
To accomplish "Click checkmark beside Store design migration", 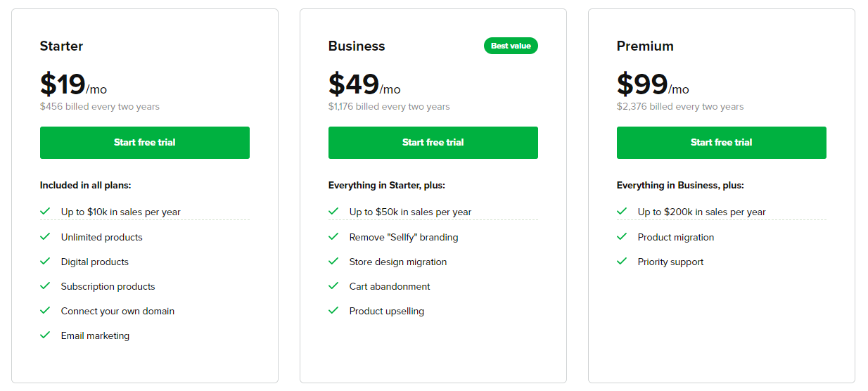I will pyautogui.click(x=333, y=261).
